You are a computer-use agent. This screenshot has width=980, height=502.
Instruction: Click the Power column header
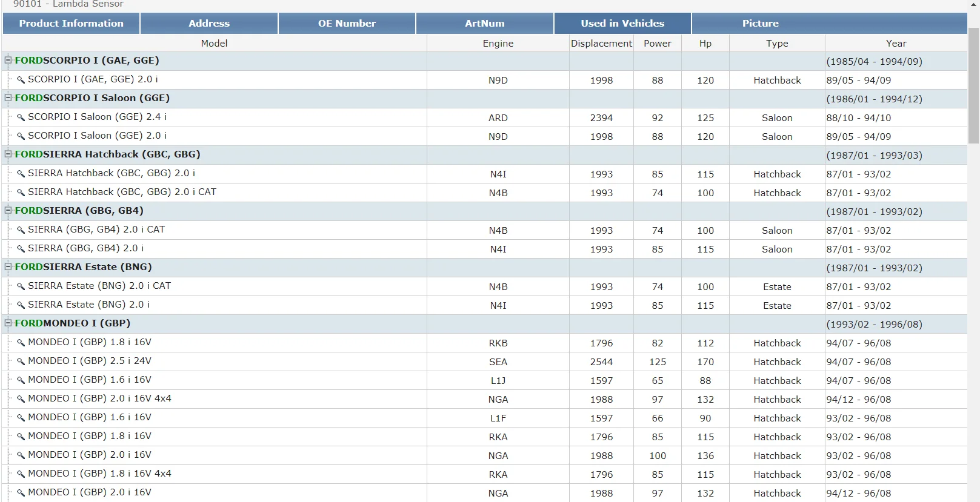click(x=658, y=44)
